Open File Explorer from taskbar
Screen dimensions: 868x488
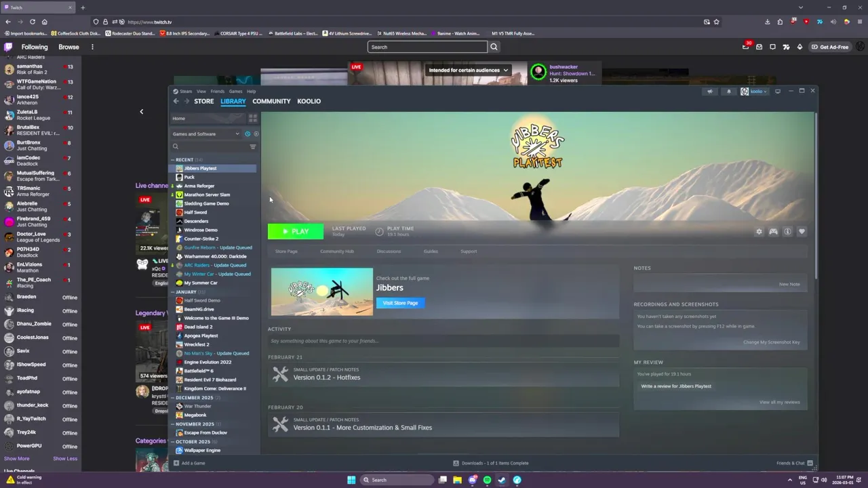click(x=457, y=480)
